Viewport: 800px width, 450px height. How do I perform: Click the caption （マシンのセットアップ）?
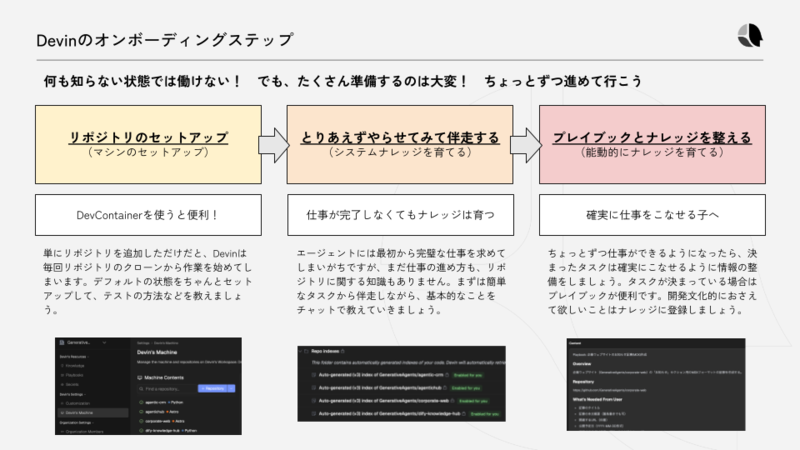click(148, 152)
